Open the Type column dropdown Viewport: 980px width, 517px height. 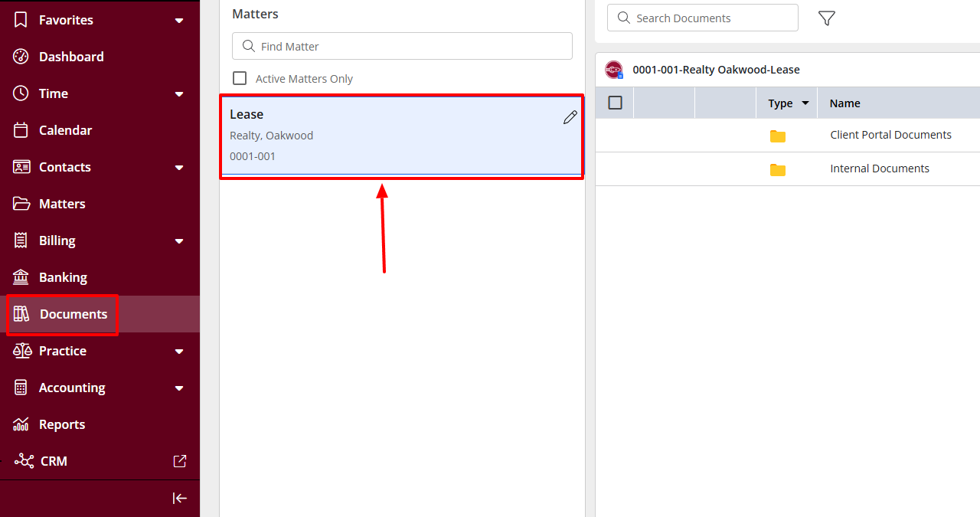[805, 103]
